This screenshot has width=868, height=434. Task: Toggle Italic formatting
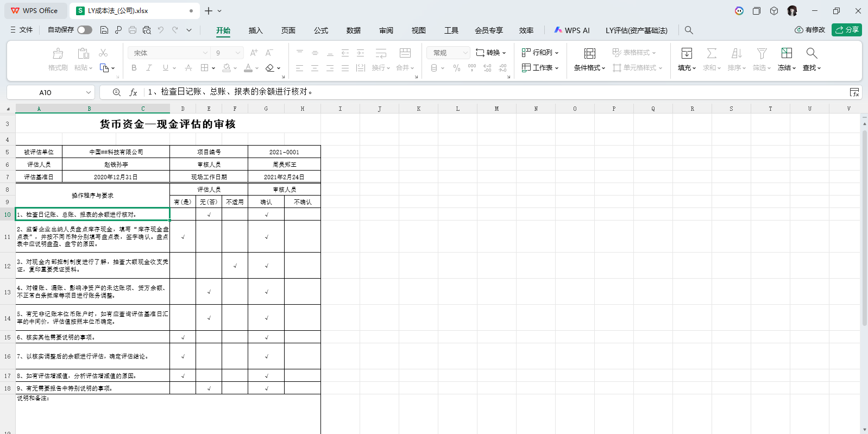coord(149,68)
